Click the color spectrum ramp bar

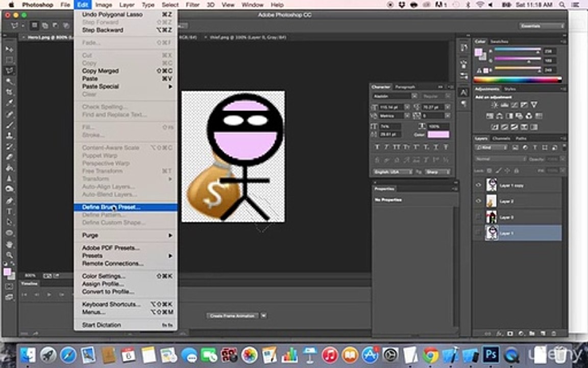point(518,80)
